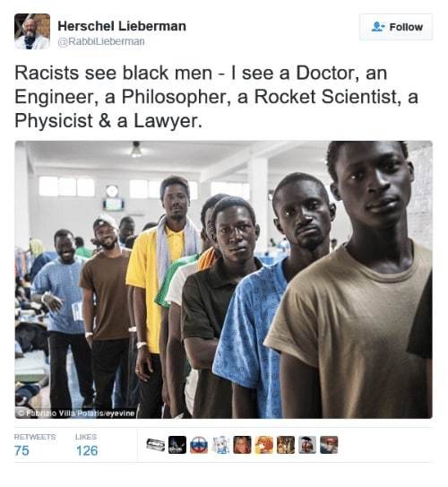Open the Herschel Lieberman display name link
The height and width of the screenshot is (487, 448).
point(122,26)
